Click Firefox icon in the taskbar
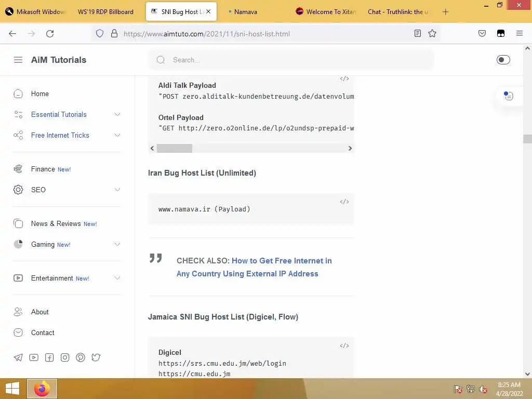This screenshot has width=532, height=399. pyautogui.click(x=42, y=389)
